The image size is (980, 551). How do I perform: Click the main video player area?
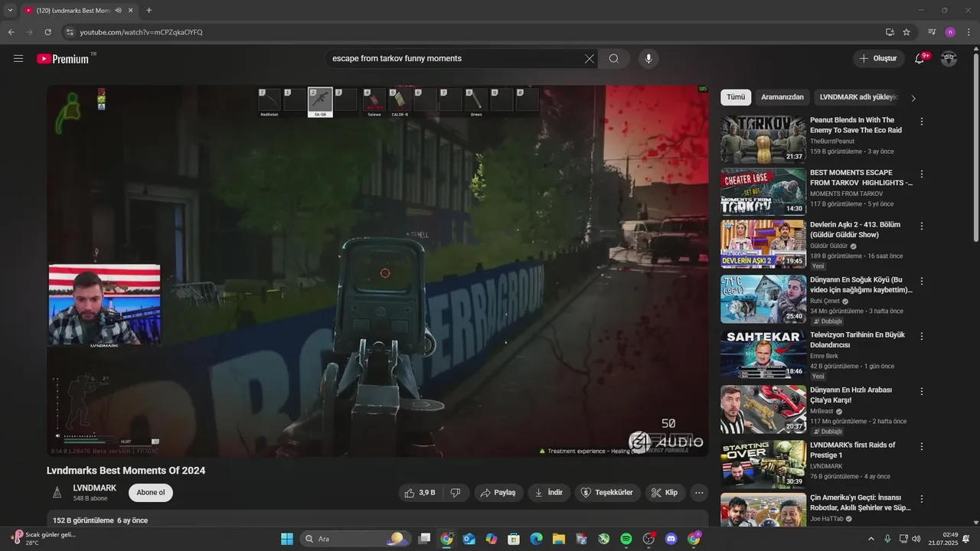click(x=377, y=271)
